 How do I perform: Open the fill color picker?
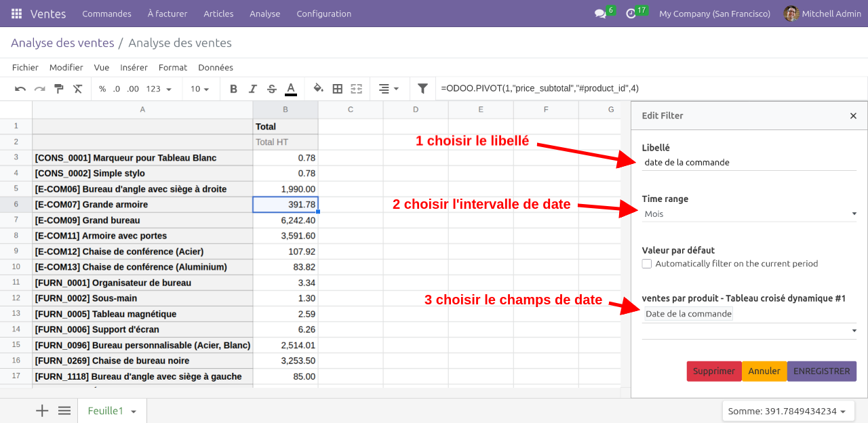coord(318,89)
